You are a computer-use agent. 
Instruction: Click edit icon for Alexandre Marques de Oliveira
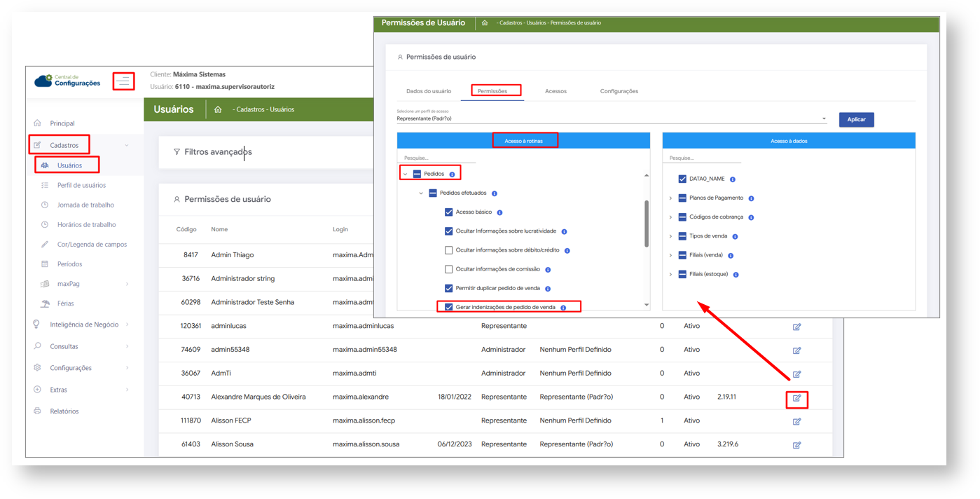[796, 399]
